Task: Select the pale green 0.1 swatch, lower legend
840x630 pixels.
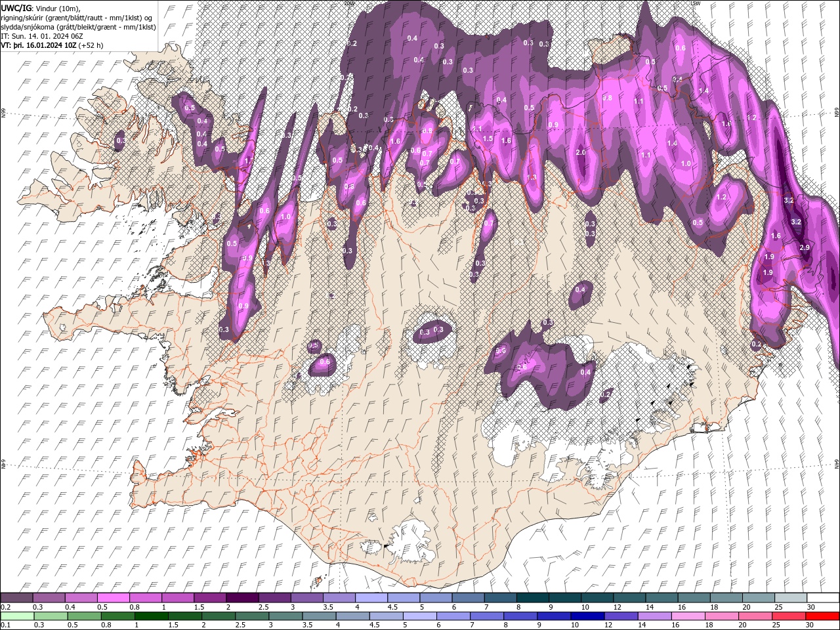Action: [17, 616]
